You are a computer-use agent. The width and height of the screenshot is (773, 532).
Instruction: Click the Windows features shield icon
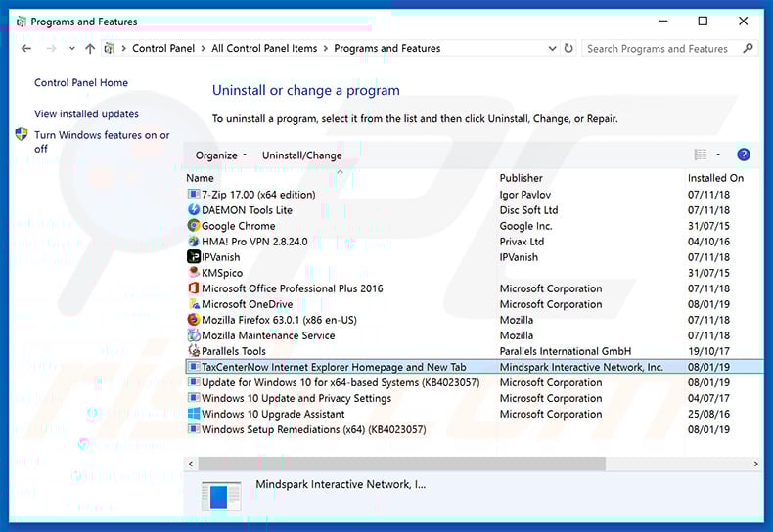22,134
